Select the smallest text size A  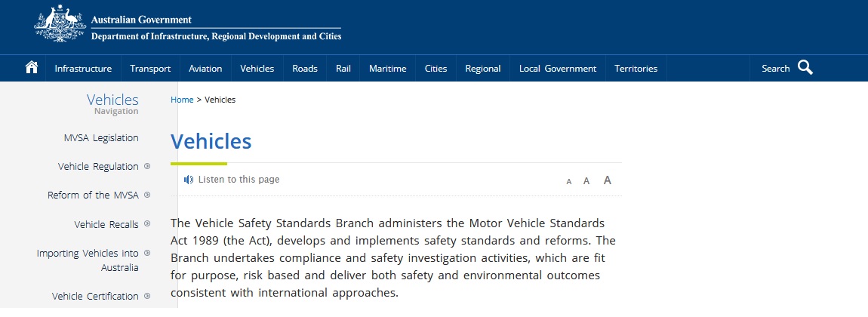pyautogui.click(x=569, y=181)
